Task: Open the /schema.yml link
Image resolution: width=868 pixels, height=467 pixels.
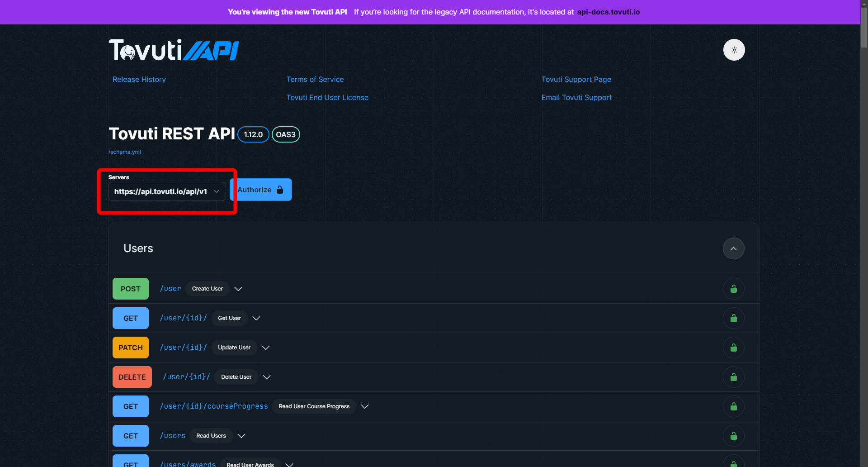Action: 125,152
